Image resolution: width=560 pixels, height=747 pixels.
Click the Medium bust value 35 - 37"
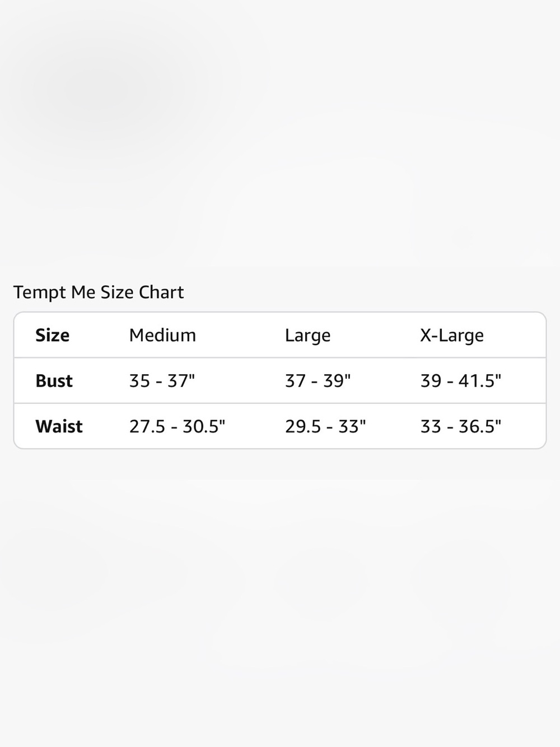coord(162,381)
